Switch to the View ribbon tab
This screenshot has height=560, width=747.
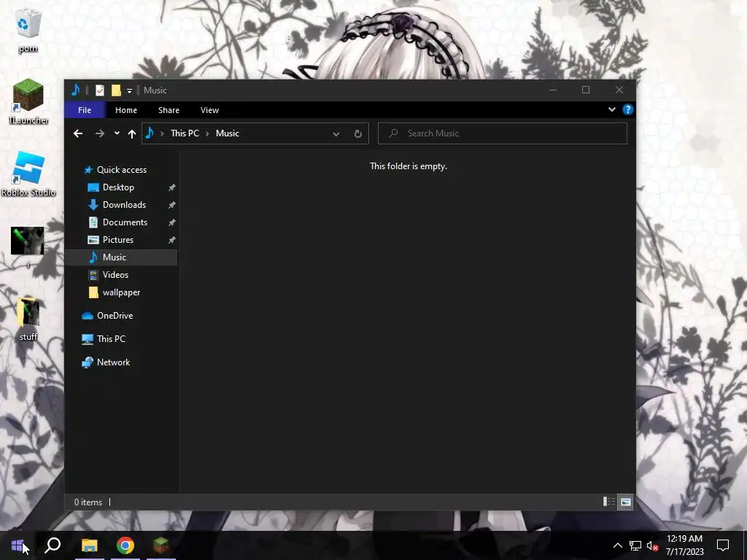(x=209, y=110)
